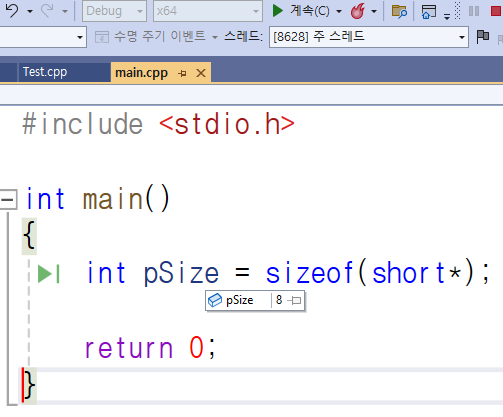Click the Redo arrow icon
Image resolution: width=503 pixels, height=417 pixels.
click(x=47, y=11)
